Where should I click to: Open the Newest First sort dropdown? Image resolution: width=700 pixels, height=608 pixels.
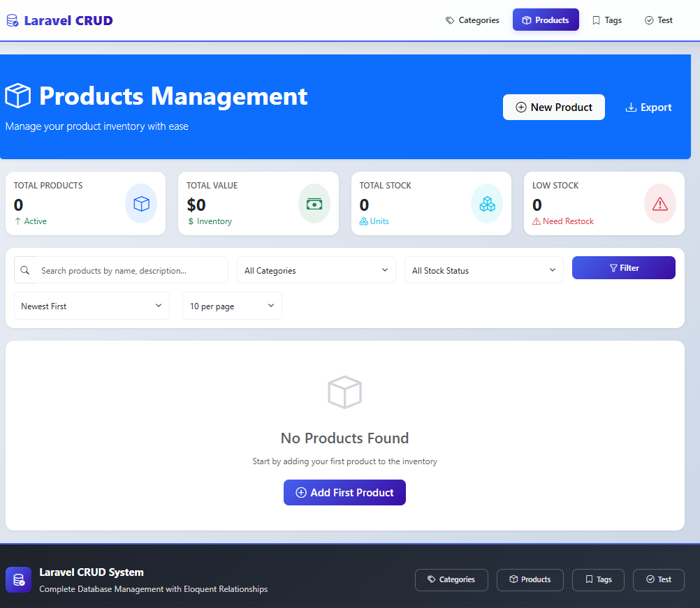(x=92, y=306)
